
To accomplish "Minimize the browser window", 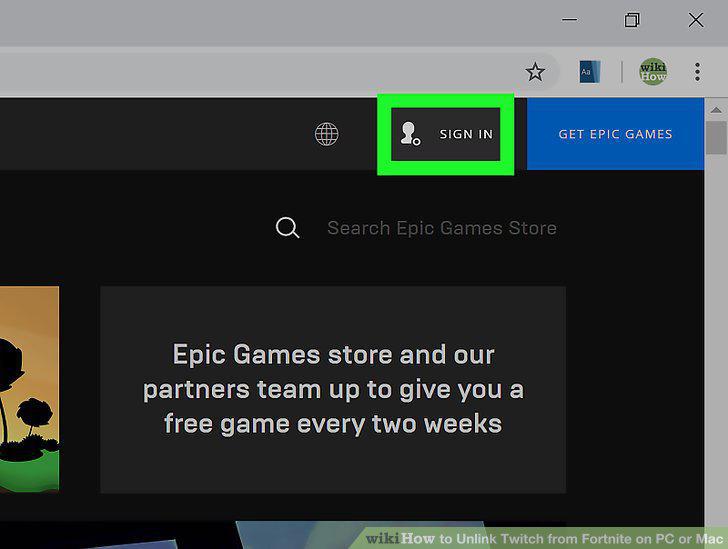I will [569, 20].
